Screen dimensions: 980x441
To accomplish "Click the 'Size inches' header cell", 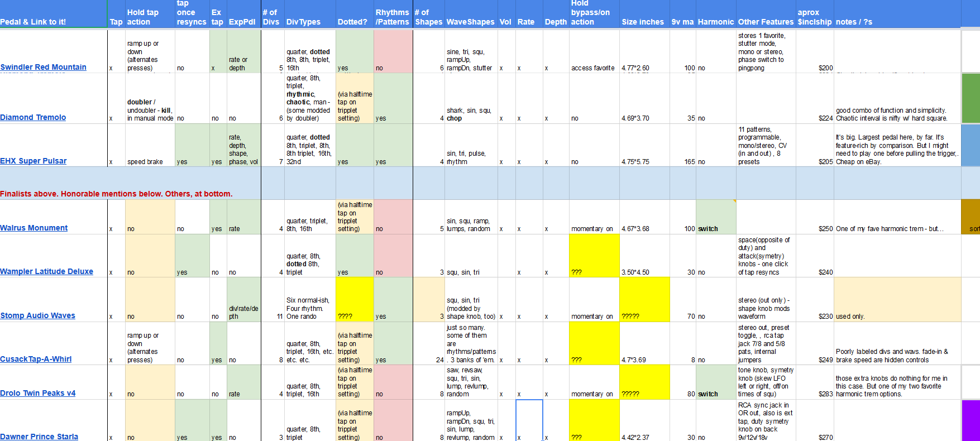I will coord(644,14).
